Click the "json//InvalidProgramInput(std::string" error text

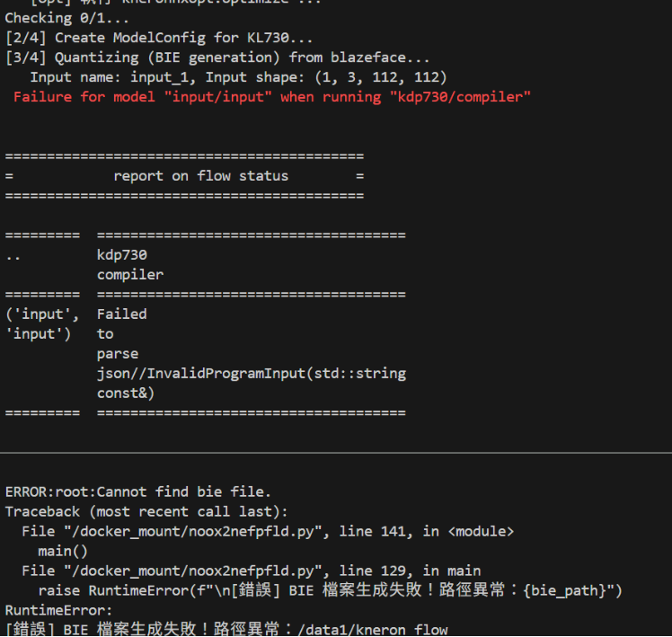point(252,373)
